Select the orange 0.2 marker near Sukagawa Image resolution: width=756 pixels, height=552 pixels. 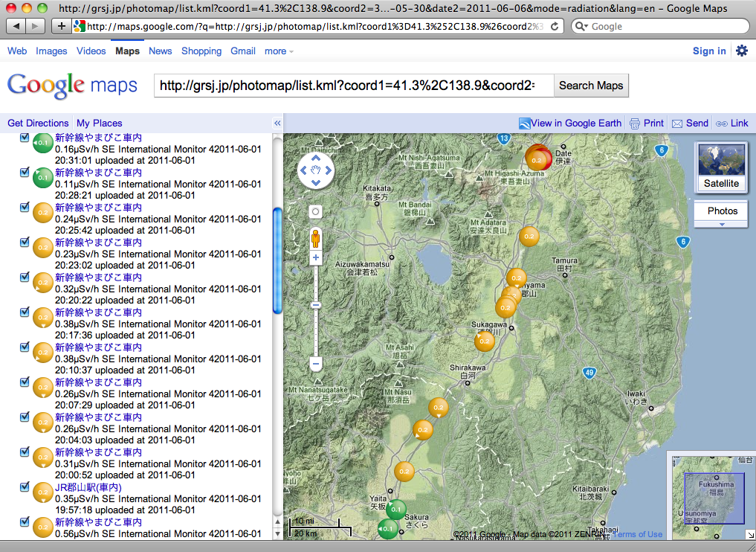(485, 340)
